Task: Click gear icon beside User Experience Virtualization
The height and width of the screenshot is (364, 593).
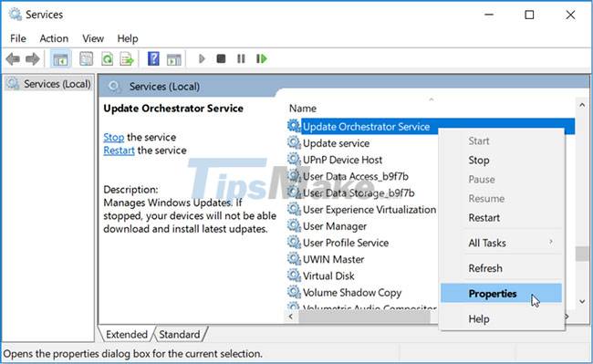Action: click(x=294, y=209)
